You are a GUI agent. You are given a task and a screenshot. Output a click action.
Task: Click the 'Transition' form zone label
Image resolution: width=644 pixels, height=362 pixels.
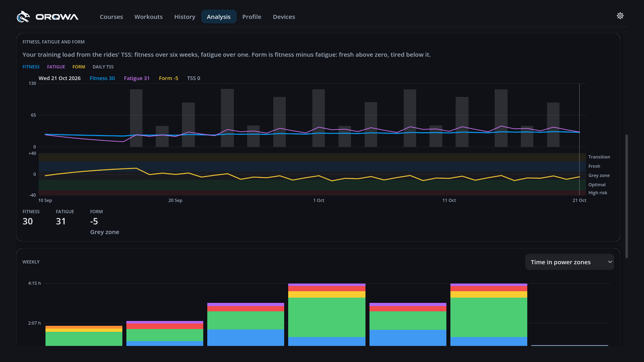click(599, 157)
